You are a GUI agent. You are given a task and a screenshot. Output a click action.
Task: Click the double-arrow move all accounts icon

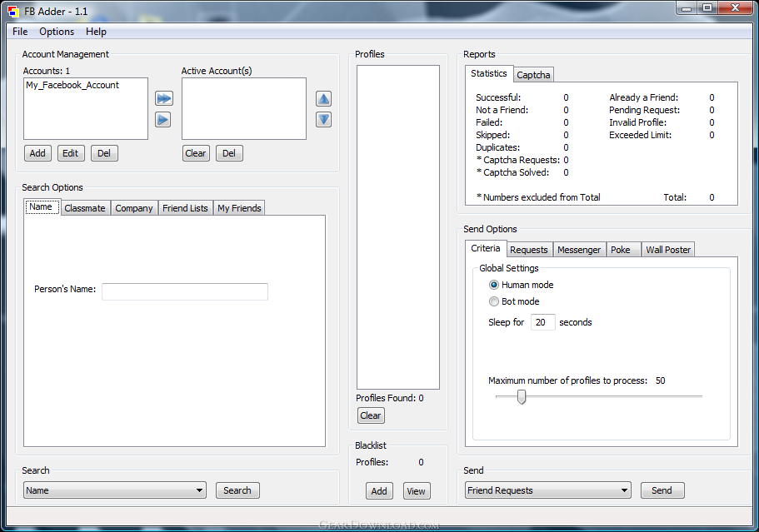click(163, 99)
